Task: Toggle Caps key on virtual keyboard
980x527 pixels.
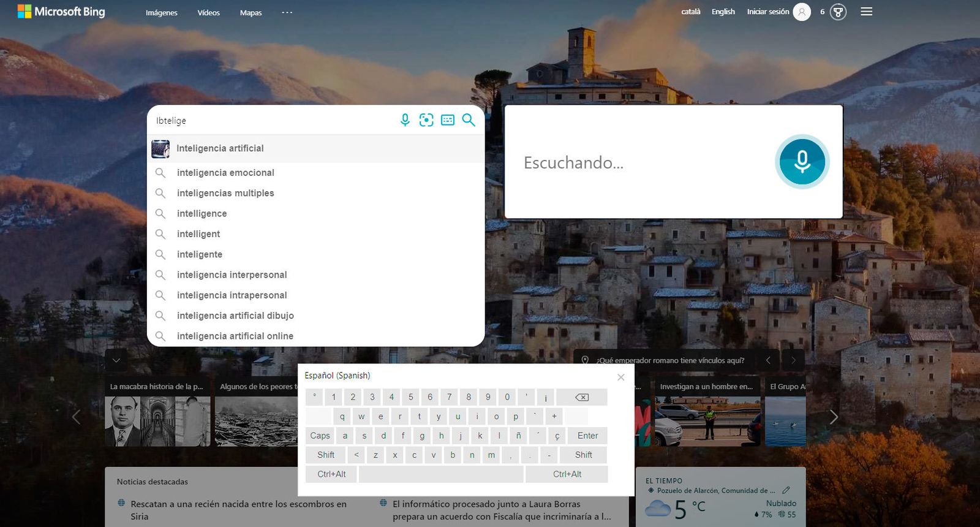Action: pos(320,436)
